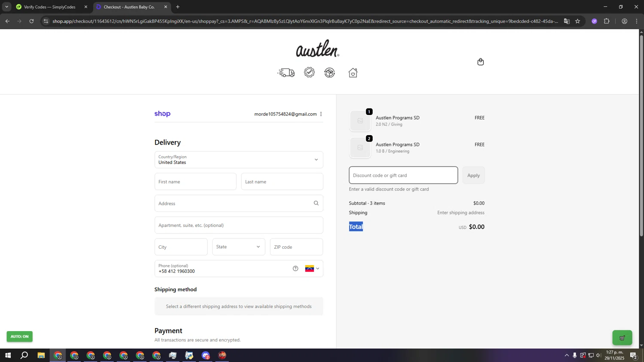Image resolution: width=644 pixels, height=362 pixels.
Task: Open the State dropdown
Action: point(239,247)
